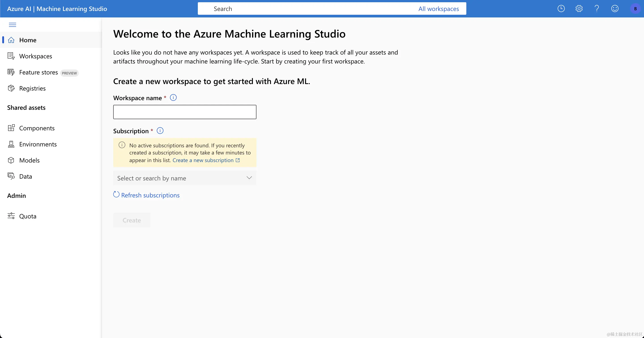Open All workspaces search scope

[x=439, y=9]
